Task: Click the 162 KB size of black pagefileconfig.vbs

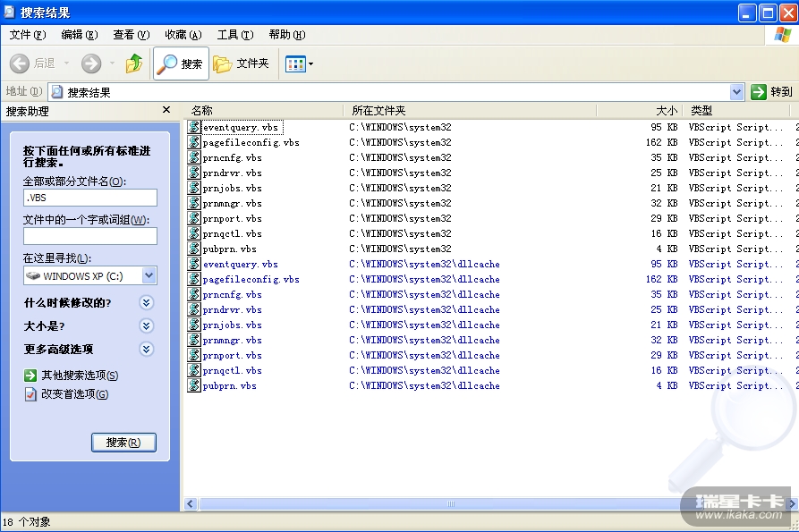Action: 661,142
